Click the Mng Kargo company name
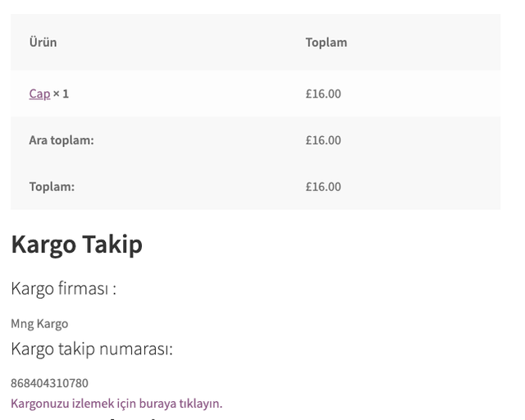525x420 pixels. coord(39,324)
